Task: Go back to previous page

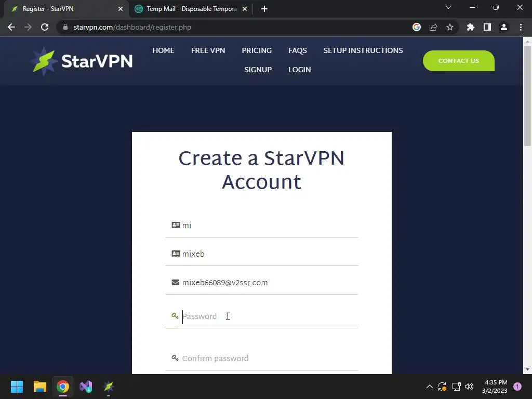Action: [11, 27]
